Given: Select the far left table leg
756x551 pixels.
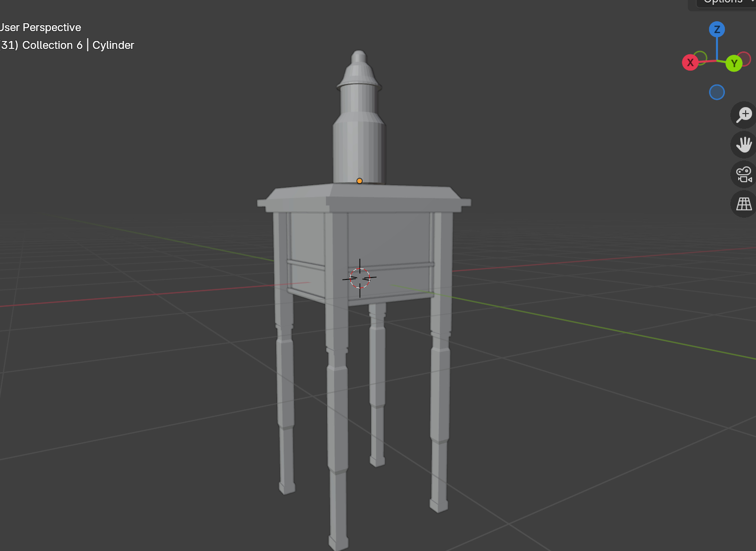Looking at the screenshot, I should coord(285,385).
